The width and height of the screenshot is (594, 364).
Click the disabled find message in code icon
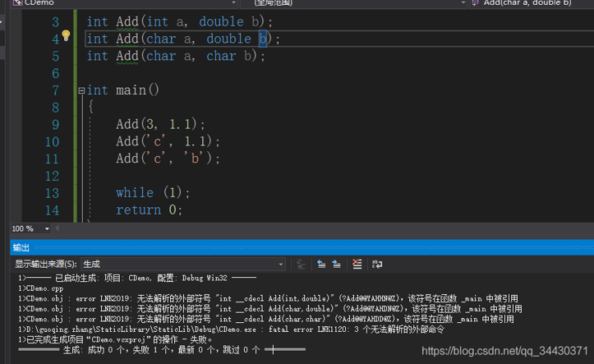[302, 264]
